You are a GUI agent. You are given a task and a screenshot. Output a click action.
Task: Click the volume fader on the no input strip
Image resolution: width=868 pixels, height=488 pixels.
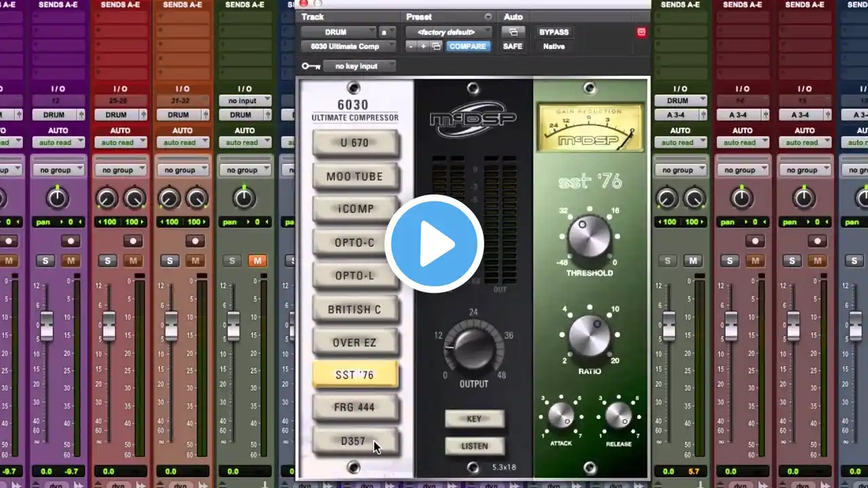(233, 326)
